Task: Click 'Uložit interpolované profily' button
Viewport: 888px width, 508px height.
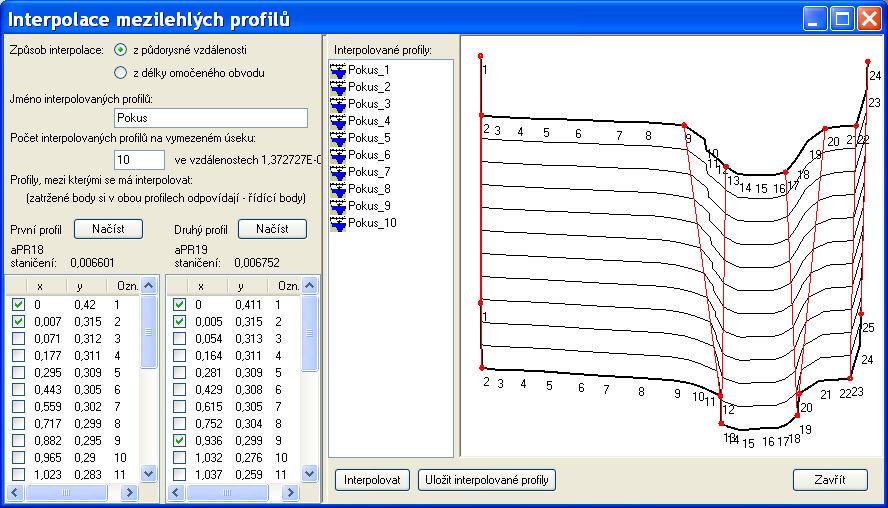Action: 487,480
